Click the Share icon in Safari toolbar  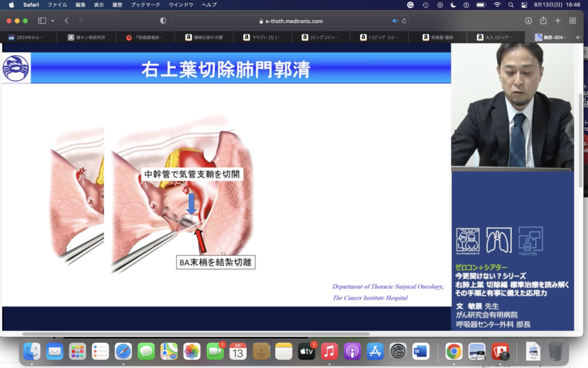[x=543, y=21]
